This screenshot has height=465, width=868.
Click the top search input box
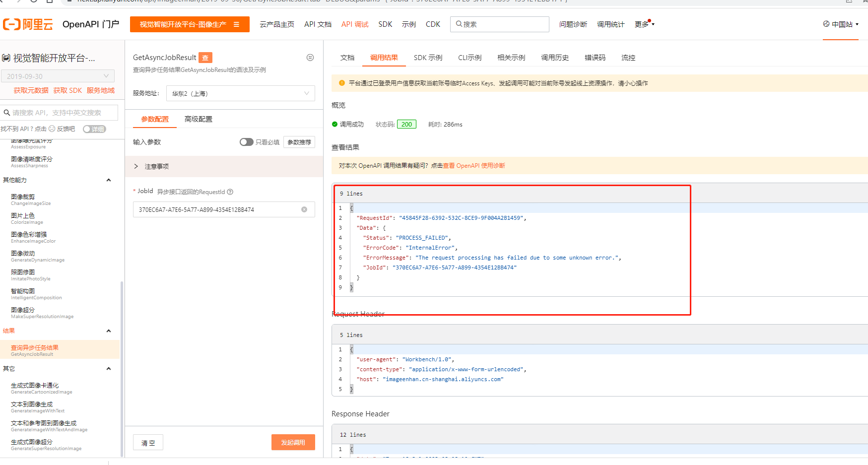click(x=500, y=24)
